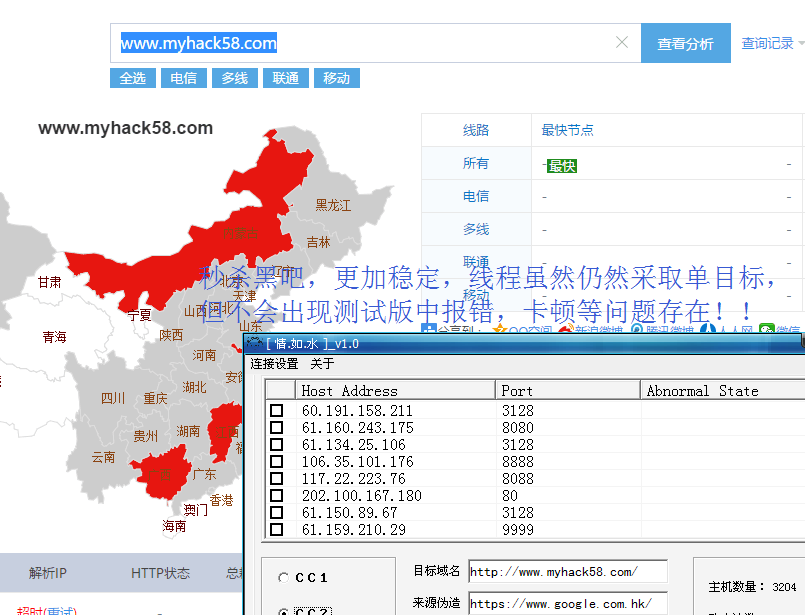Click the green 最快 badge in the 所有 row
Viewport: 805px width, 615px height.
(x=562, y=166)
